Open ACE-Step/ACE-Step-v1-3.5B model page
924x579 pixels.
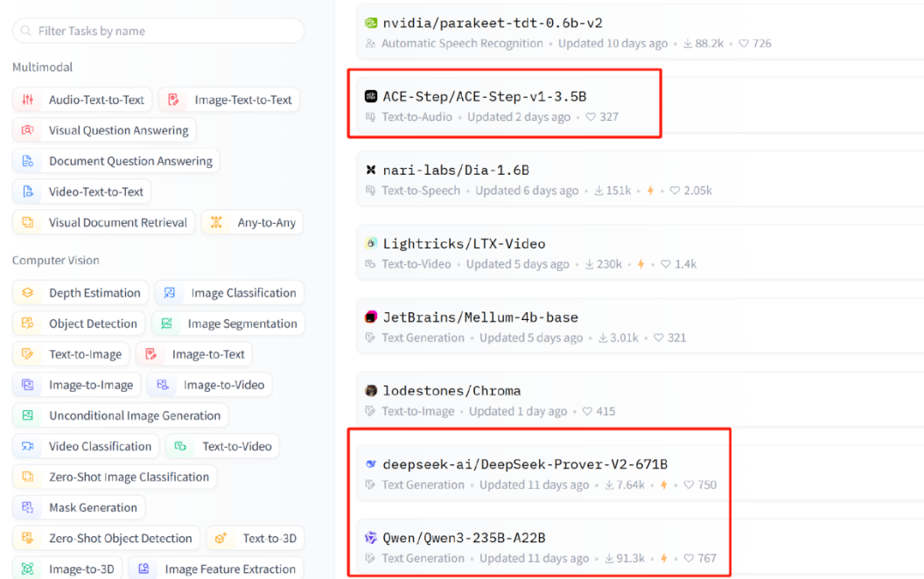485,96
